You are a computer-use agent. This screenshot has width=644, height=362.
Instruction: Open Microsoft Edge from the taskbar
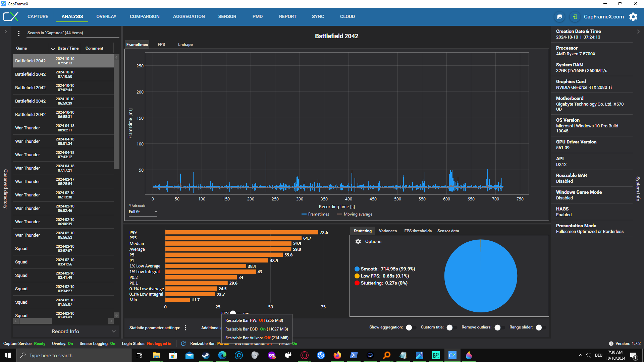[x=222, y=355]
